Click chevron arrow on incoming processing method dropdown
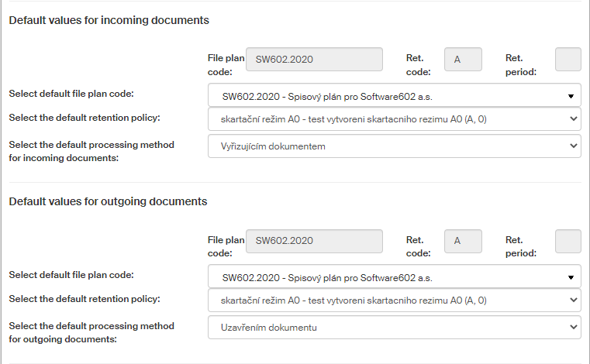The image size is (590, 364). tap(573, 146)
